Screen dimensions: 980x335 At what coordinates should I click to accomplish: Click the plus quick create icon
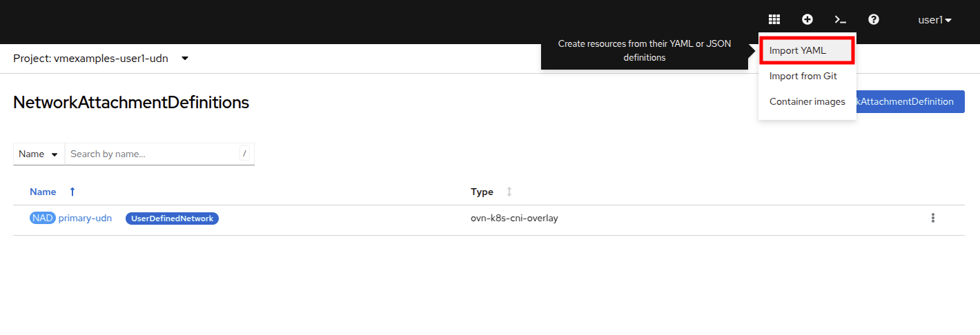tap(807, 20)
